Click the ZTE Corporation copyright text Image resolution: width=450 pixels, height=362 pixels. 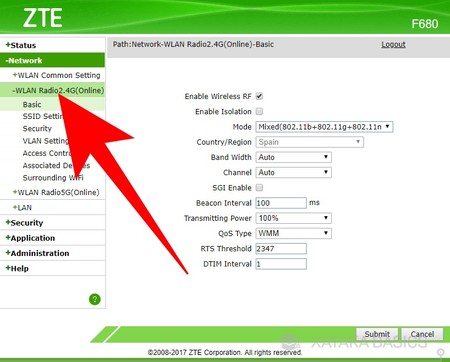click(225, 352)
